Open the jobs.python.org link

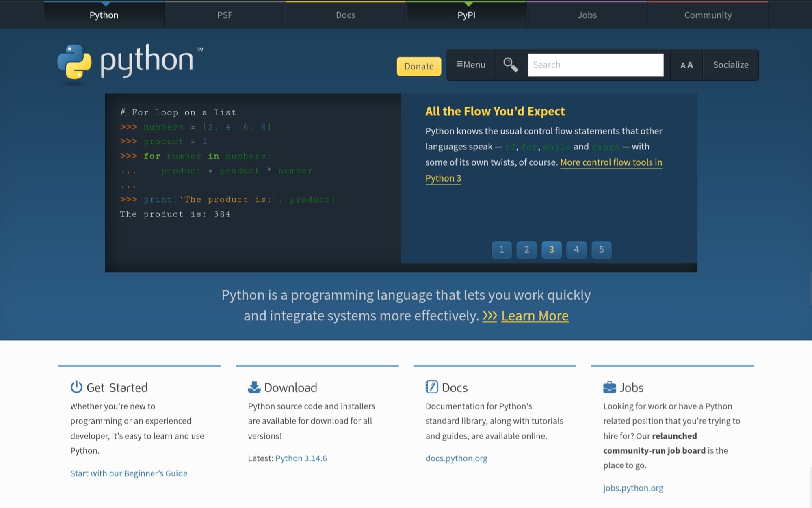point(633,488)
